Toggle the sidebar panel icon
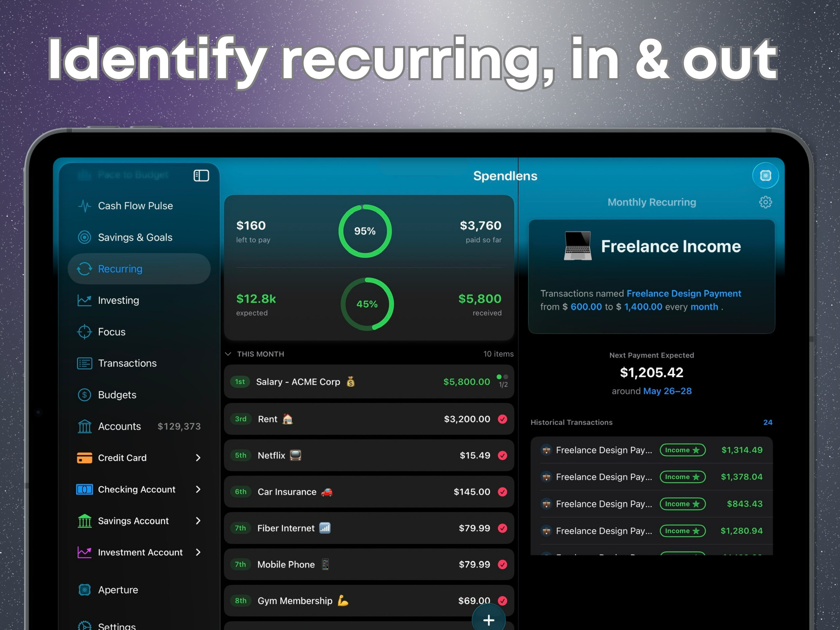 [201, 176]
